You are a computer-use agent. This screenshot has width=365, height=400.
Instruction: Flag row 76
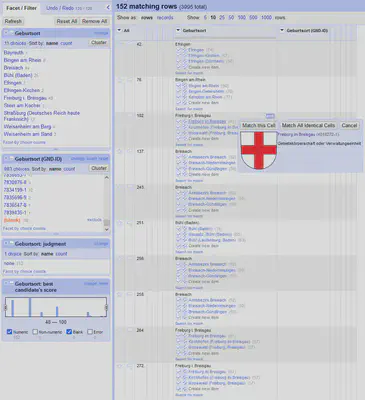[129, 80]
